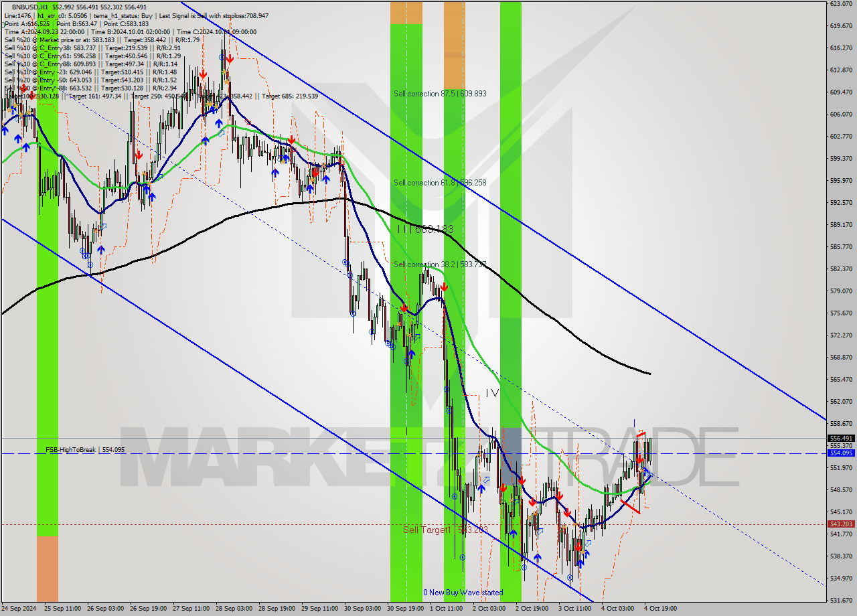Click the 'Sell %10 @ C_Entry61: 596.258' line
857x616 pixels.
click(92, 56)
